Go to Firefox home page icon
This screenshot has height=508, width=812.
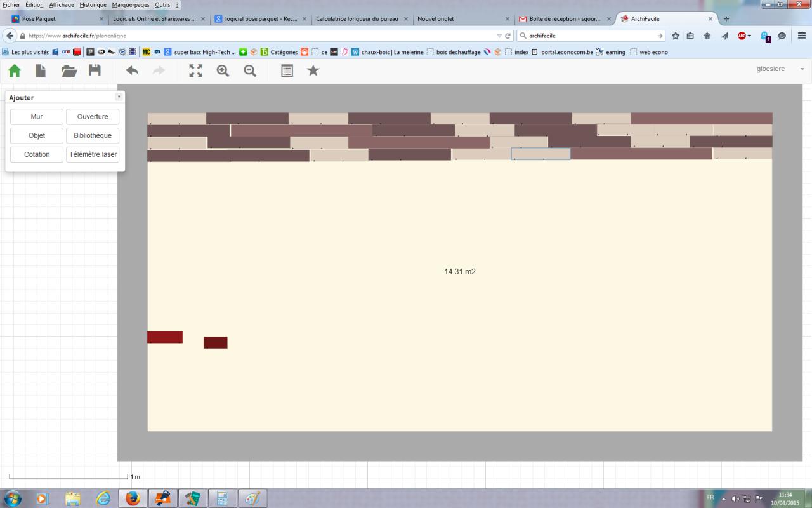(707, 36)
